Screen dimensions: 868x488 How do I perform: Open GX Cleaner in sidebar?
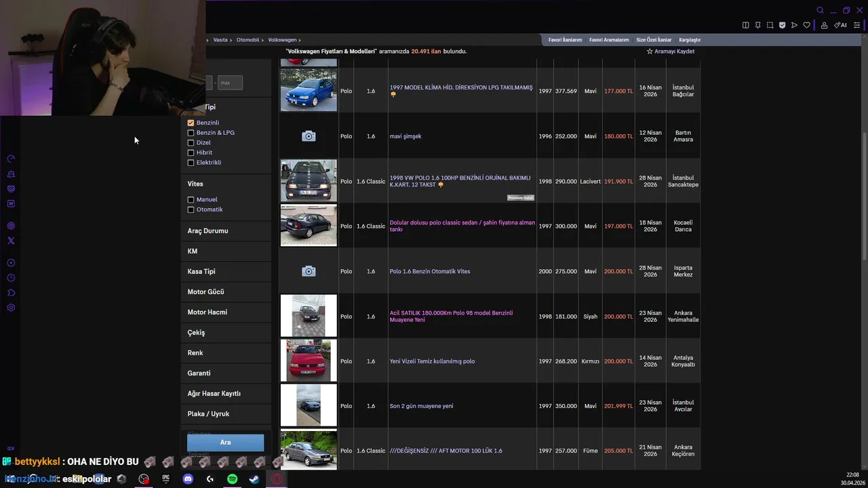click(x=11, y=174)
